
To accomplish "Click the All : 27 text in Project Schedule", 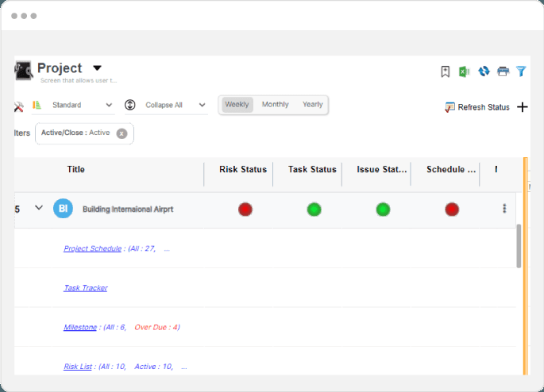I will (143, 248).
